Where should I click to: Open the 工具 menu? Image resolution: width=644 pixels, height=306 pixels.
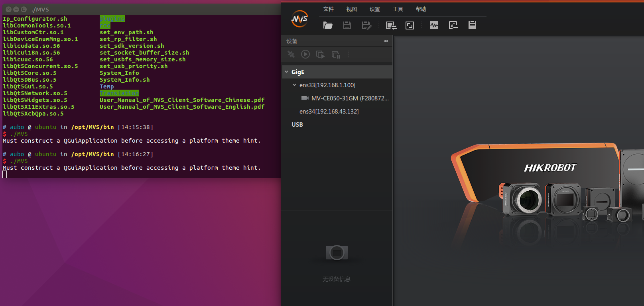pyautogui.click(x=398, y=9)
